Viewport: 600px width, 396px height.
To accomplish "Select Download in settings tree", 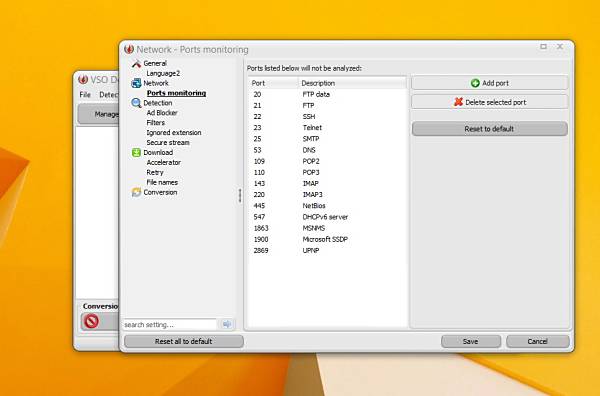I will (x=158, y=153).
